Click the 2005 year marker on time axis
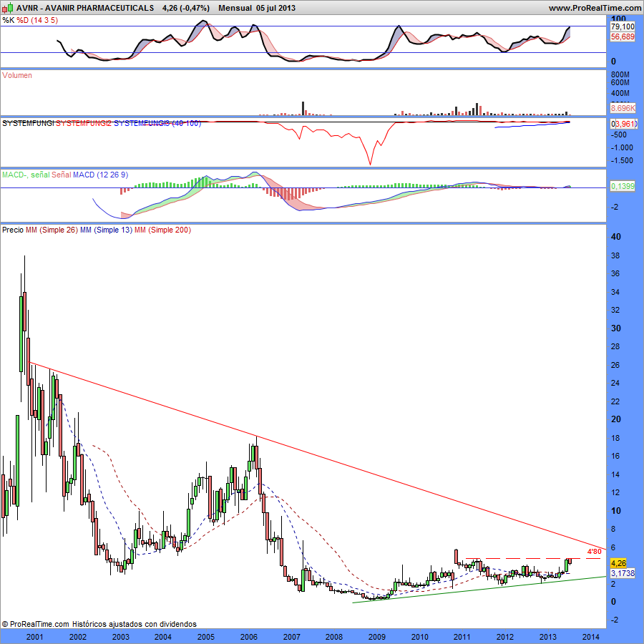This screenshot has width=644, height=644. (x=206, y=637)
